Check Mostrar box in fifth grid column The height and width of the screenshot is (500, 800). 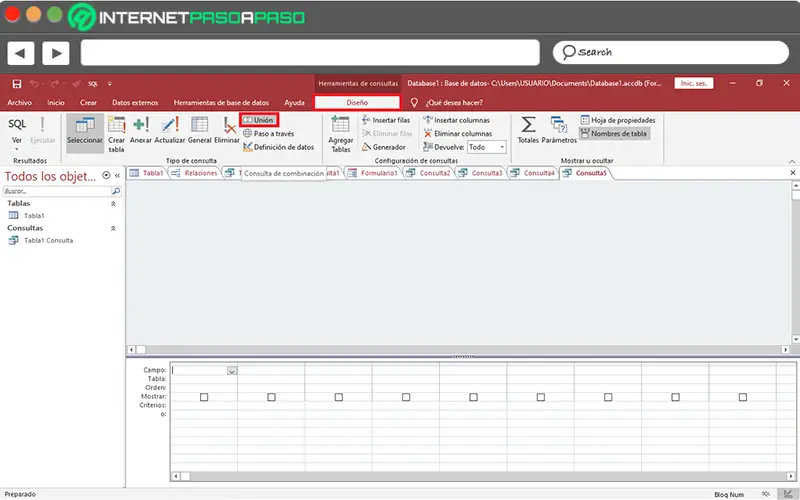tap(473, 397)
